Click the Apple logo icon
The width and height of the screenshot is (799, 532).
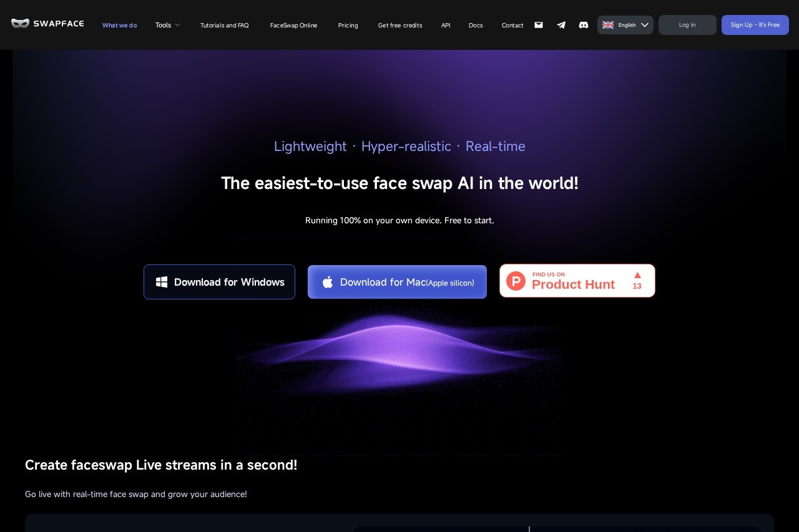[328, 282]
